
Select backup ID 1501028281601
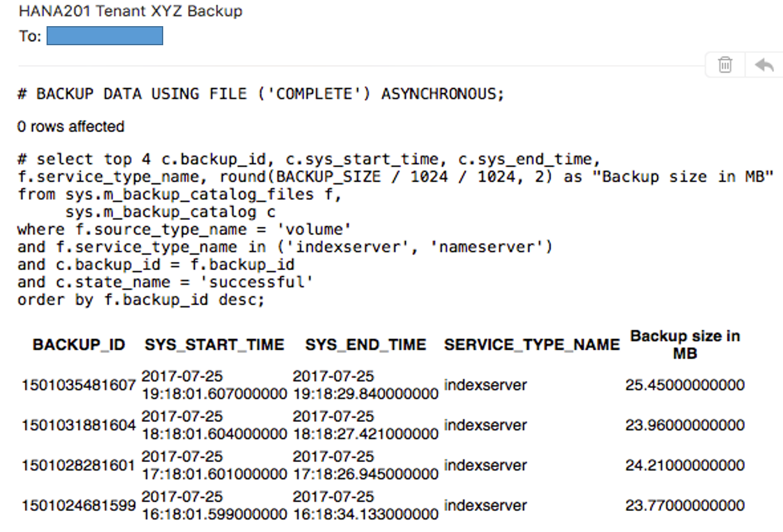[x=78, y=465]
